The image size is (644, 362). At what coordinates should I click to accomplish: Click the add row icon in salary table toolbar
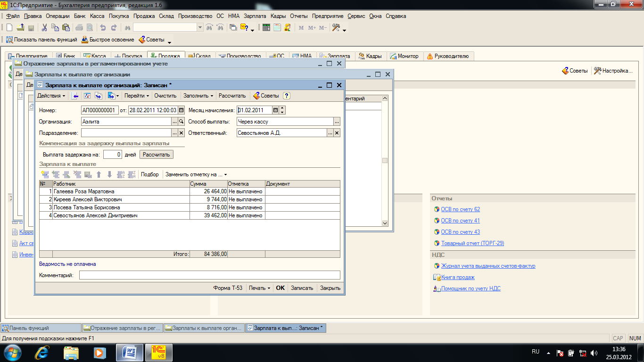point(45,174)
